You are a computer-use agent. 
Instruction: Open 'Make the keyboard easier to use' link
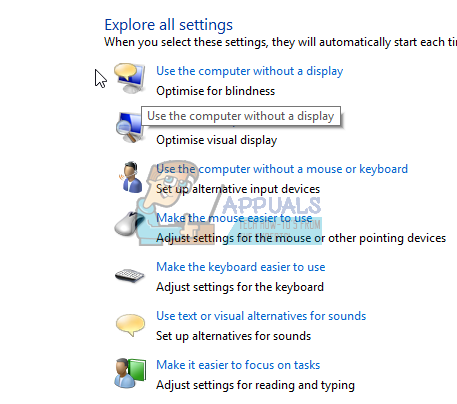point(240,267)
